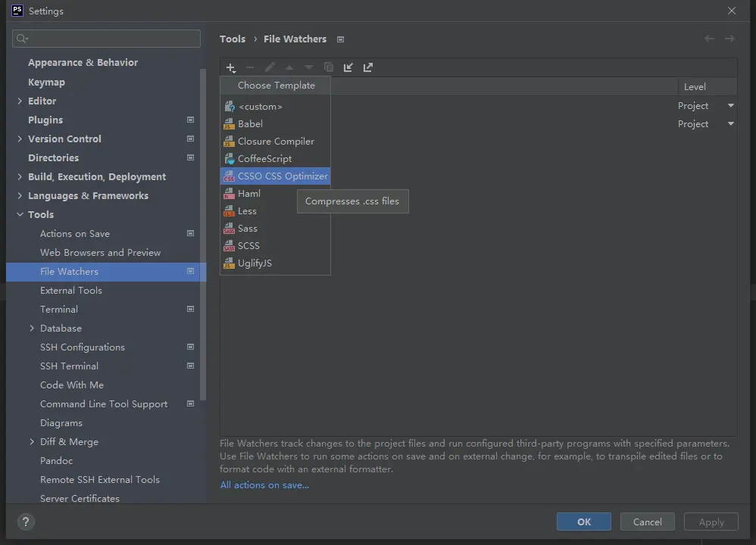Open help with the question mark icon

[x=26, y=522]
